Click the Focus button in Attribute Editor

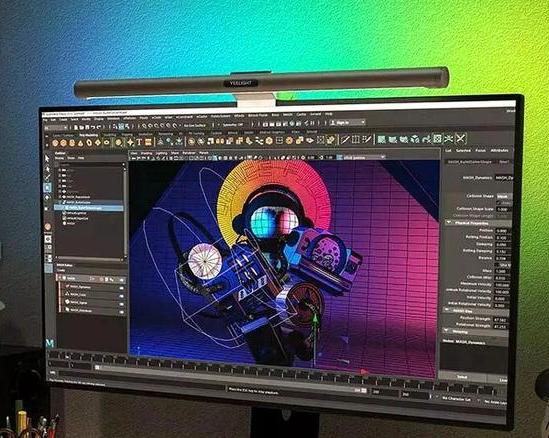pos(481,151)
